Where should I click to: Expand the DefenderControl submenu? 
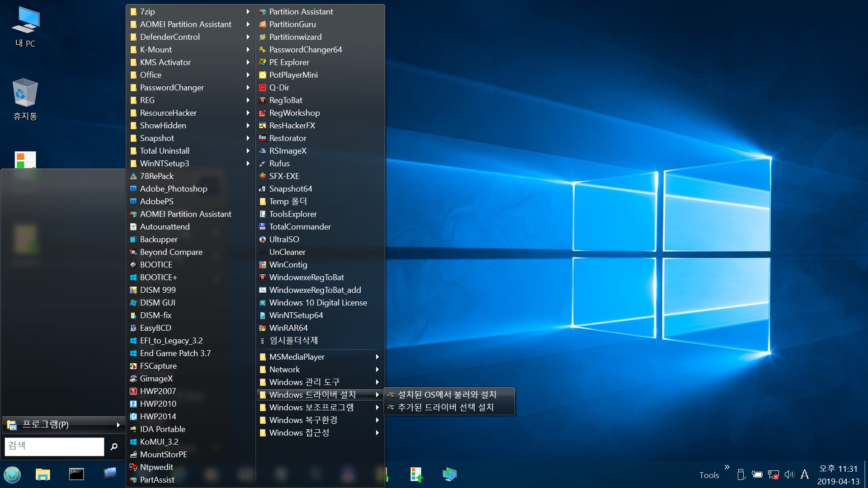point(190,37)
